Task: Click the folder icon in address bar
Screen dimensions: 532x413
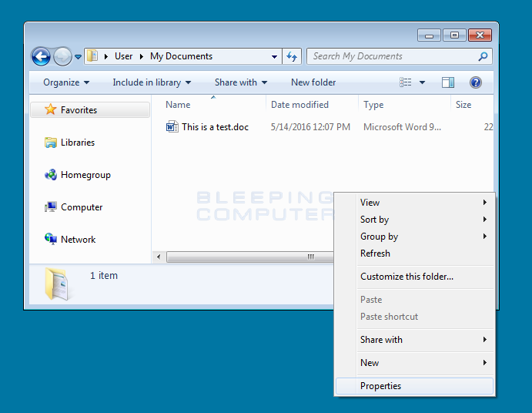Action: [92, 56]
